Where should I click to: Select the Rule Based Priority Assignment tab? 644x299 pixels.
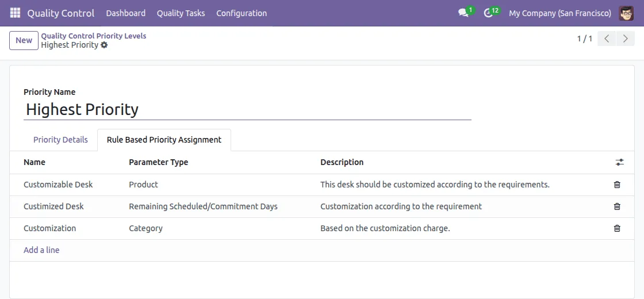click(164, 140)
